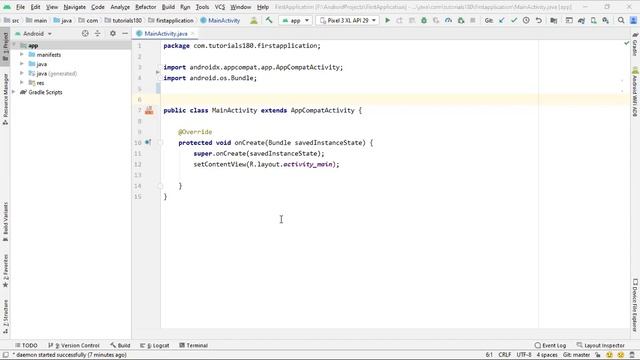
Task: Open the Layout Inspector
Action: pos(600,345)
